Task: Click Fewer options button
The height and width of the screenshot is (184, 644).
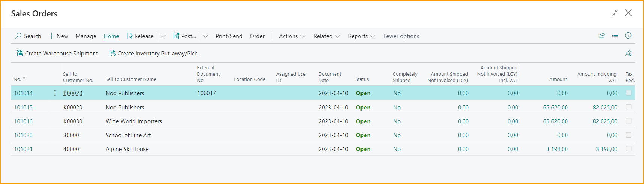Action: point(401,36)
